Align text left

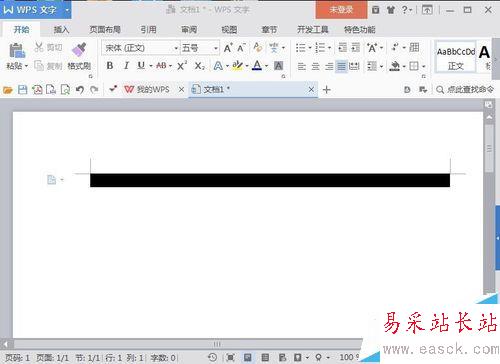coord(302,66)
